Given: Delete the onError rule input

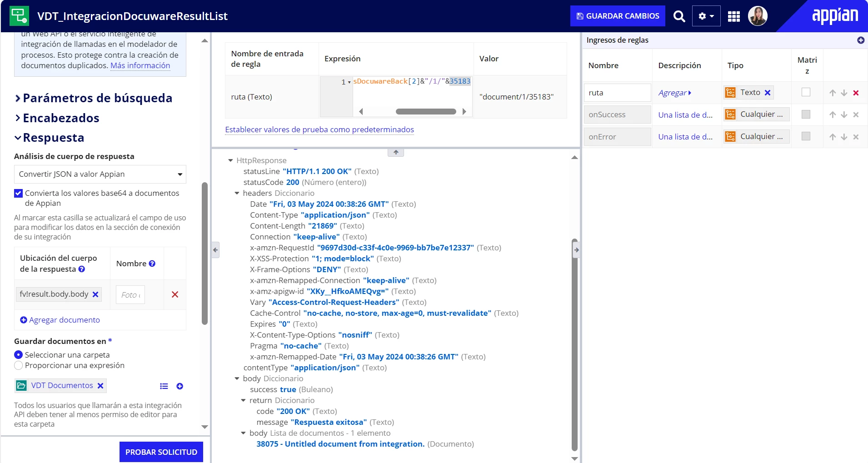Looking at the screenshot, I should (x=856, y=137).
